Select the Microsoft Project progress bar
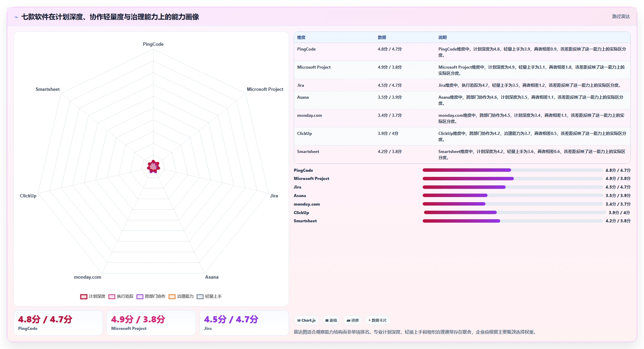644x349 pixels. (512, 179)
